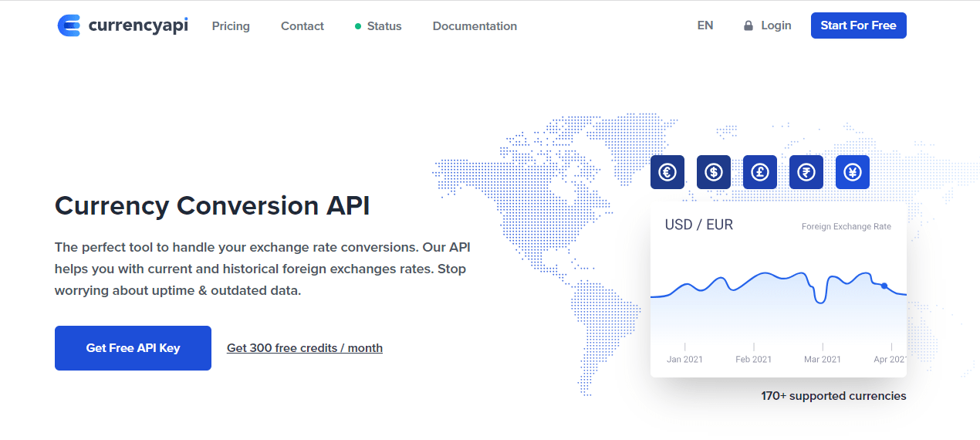980x440 pixels.
Task: Click the USD / EUR chart title
Action: coord(699,225)
